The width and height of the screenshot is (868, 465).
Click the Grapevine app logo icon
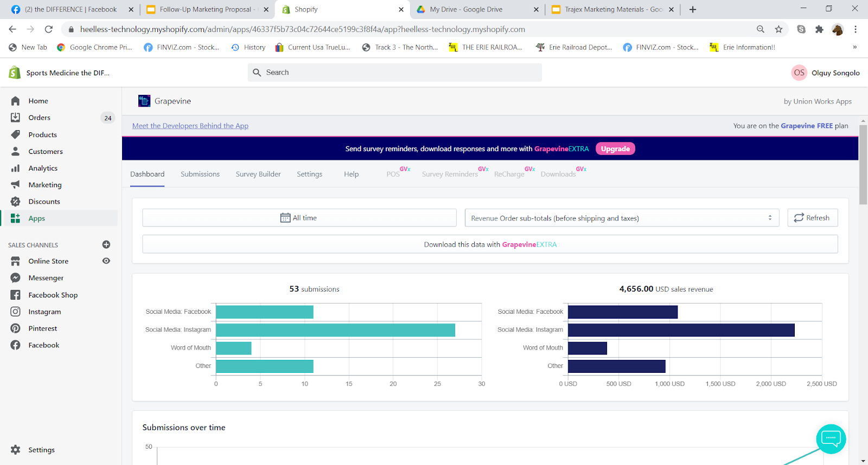coord(144,101)
